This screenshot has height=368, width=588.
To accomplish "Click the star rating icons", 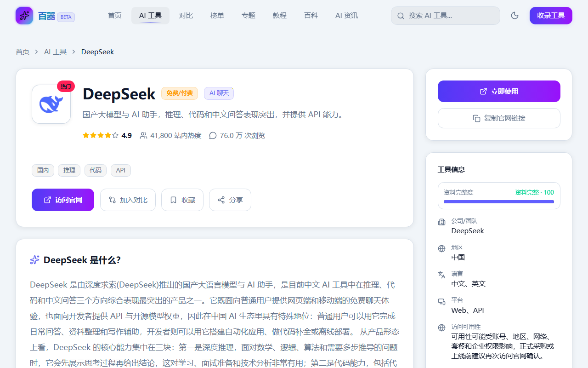I will pyautogui.click(x=100, y=136).
